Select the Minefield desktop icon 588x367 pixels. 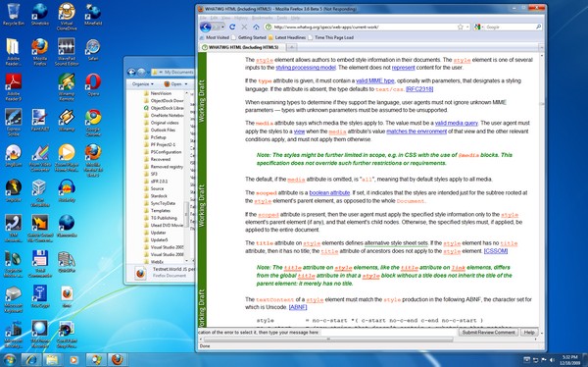pyautogui.click(x=93, y=15)
